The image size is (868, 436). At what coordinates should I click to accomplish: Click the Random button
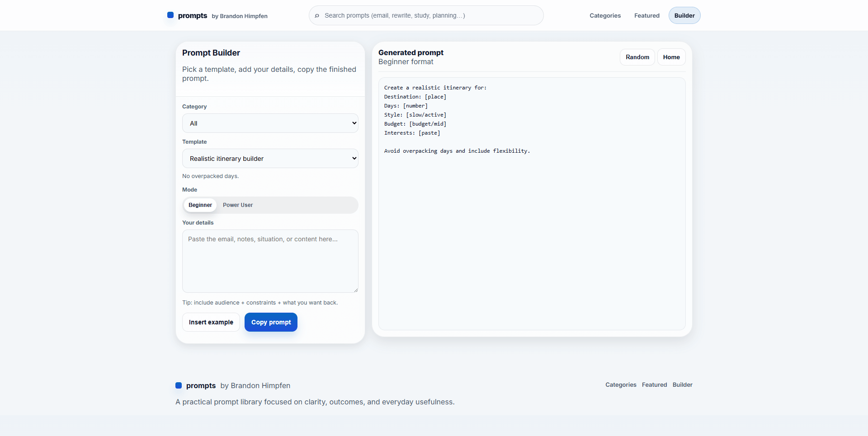[x=637, y=57]
